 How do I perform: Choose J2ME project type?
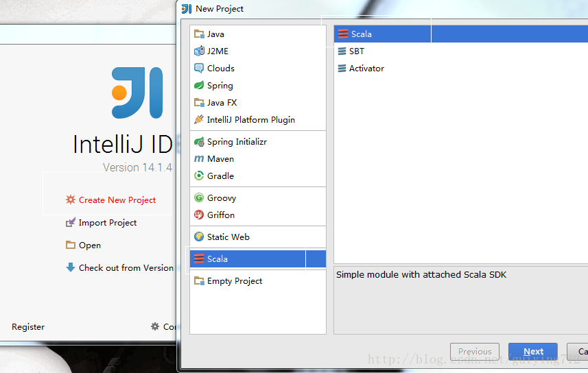click(257, 51)
